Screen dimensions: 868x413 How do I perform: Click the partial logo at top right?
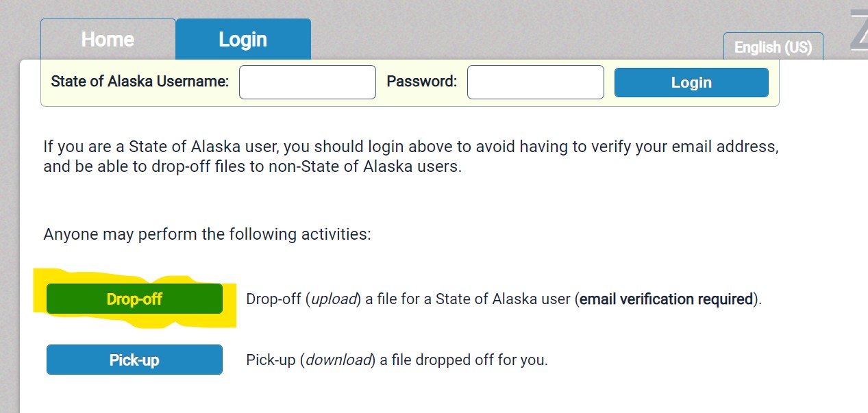(x=858, y=31)
